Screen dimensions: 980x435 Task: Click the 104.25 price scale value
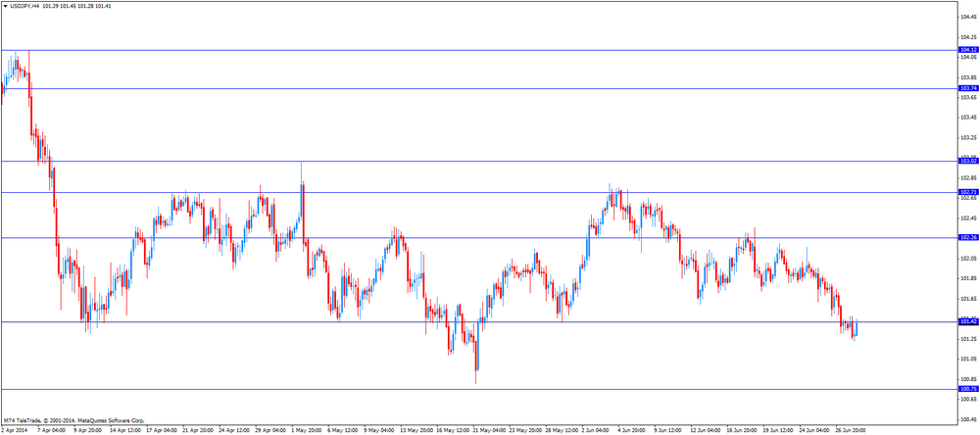click(x=969, y=37)
